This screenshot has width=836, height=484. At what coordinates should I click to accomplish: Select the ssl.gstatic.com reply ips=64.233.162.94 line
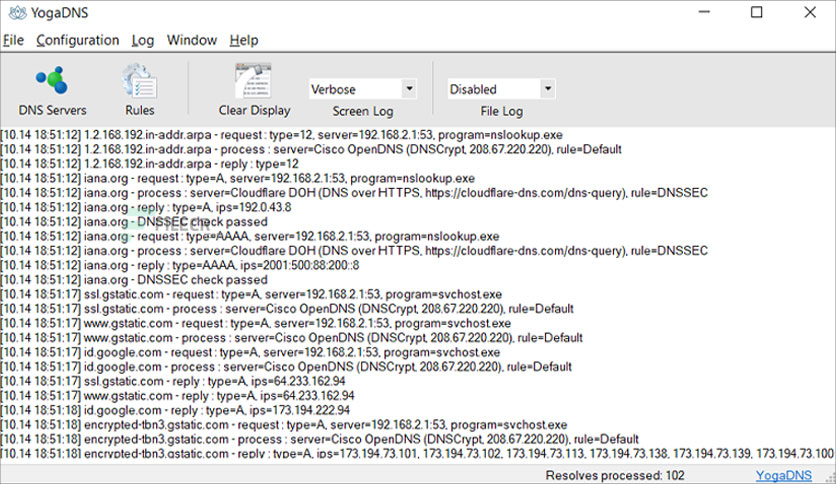(x=173, y=381)
